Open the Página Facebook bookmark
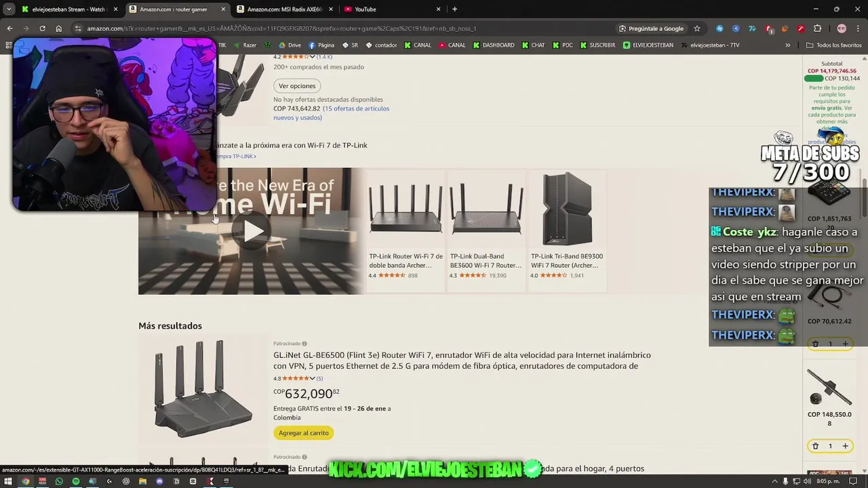 pyautogui.click(x=321, y=45)
